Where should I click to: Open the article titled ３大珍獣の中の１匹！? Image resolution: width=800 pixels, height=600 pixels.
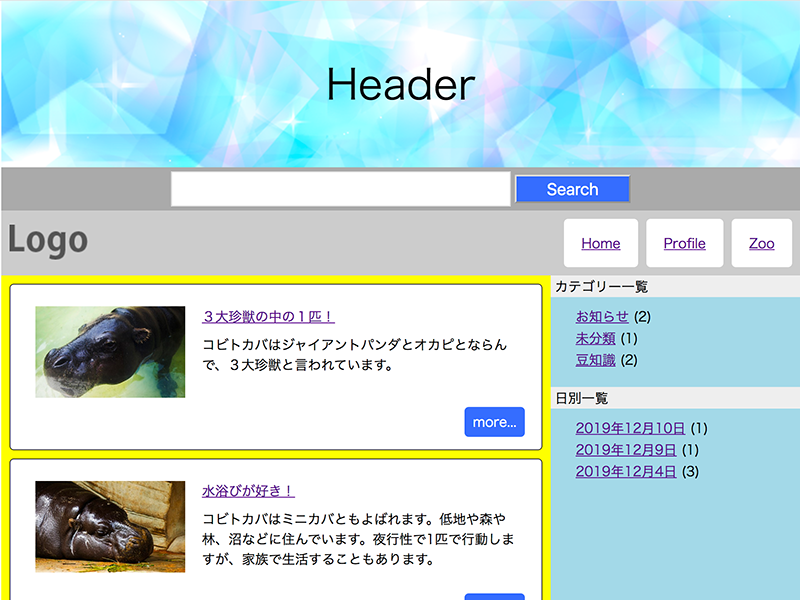[x=268, y=317]
